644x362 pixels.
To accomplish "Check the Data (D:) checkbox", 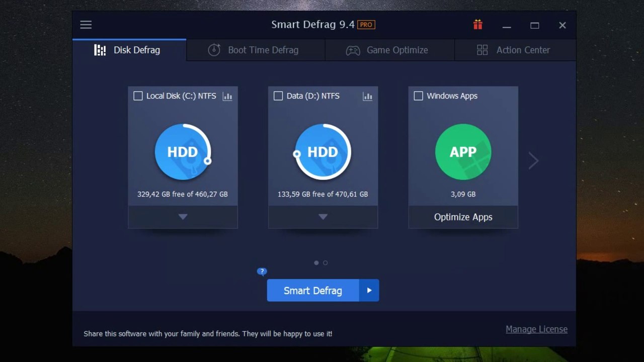I will coord(278,96).
